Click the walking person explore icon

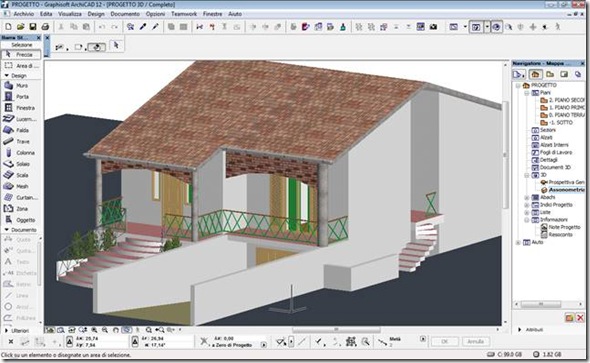coord(558,27)
